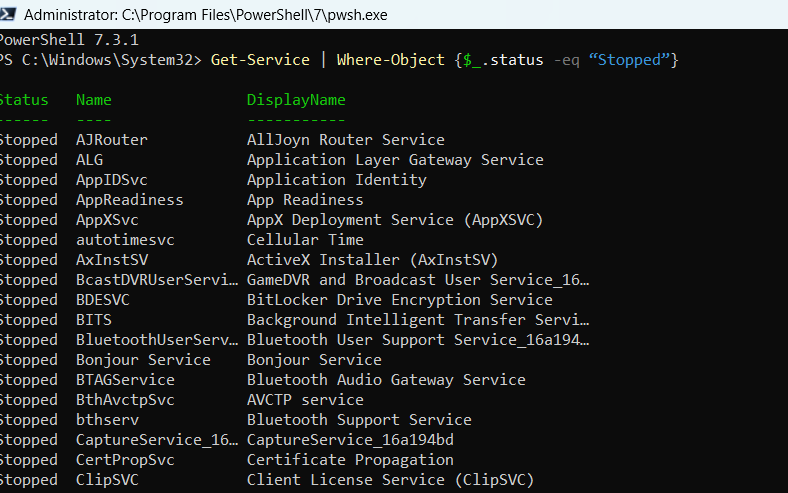The width and height of the screenshot is (788, 493).
Task: Click the Application Layer Gateway Service text
Action: click(x=395, y=160)
